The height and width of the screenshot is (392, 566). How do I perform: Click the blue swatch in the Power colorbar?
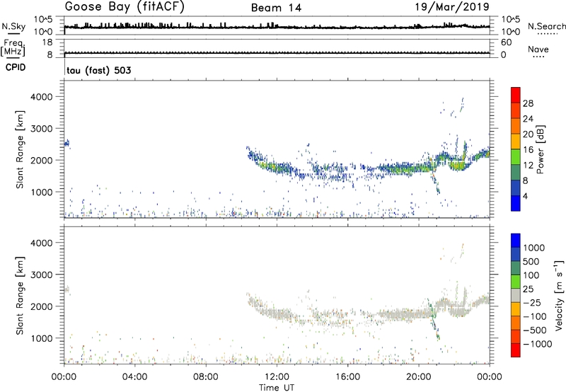pyautogui.click(x=516, y=203)
